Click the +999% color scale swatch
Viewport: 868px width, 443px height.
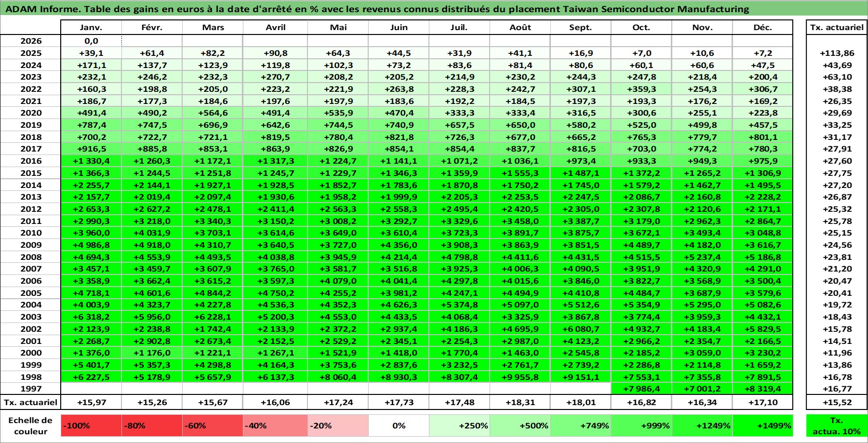point(642,426)
